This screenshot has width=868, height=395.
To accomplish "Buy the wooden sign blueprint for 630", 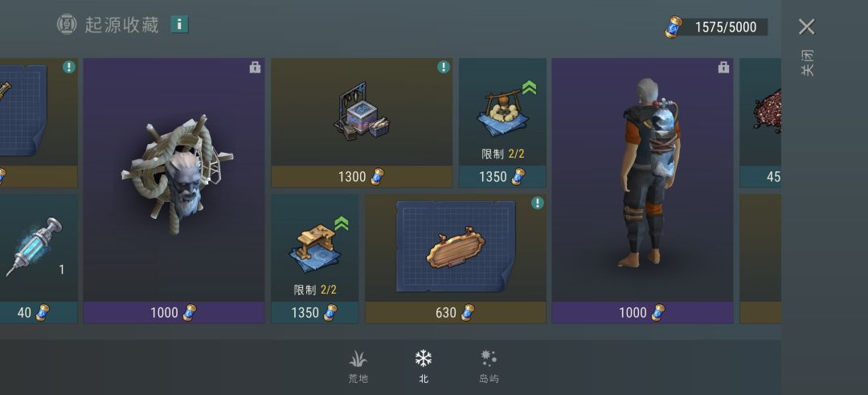I will [x=456, y=312].
